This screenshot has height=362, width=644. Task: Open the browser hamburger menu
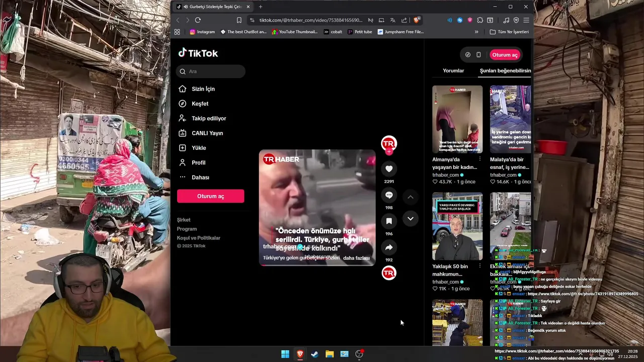pos(526,20)
